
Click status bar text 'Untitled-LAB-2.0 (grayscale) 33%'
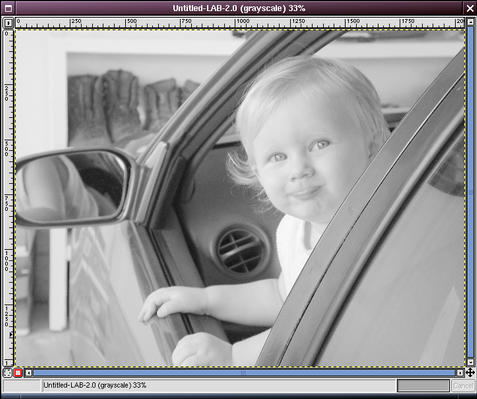95,385
